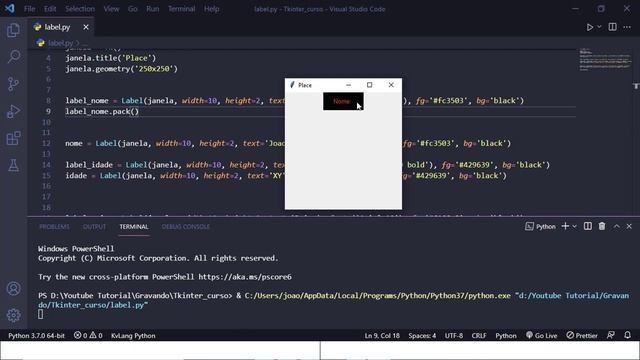Close the terminal panel
Screen dimensions: 640x360
point(629,226)
